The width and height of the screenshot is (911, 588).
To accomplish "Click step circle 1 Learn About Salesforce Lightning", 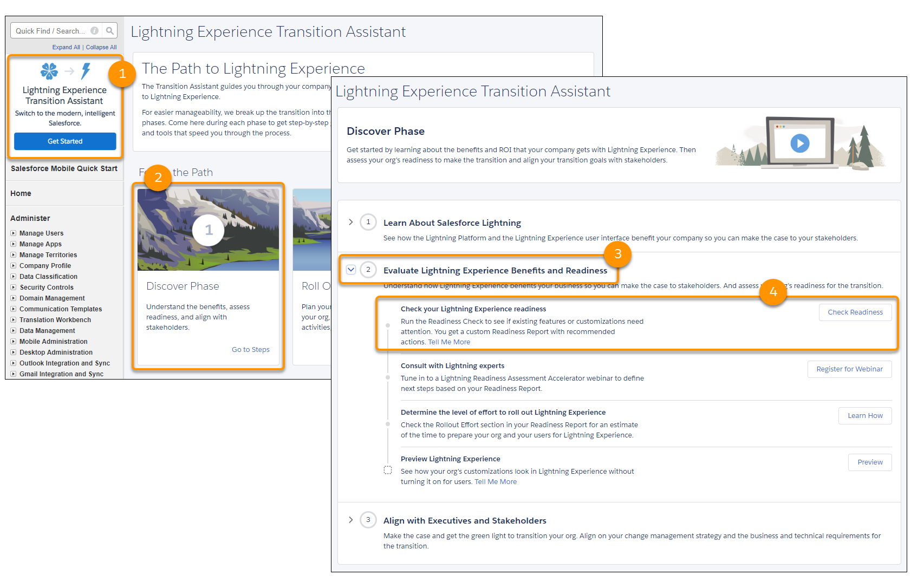I will [368, 222].
